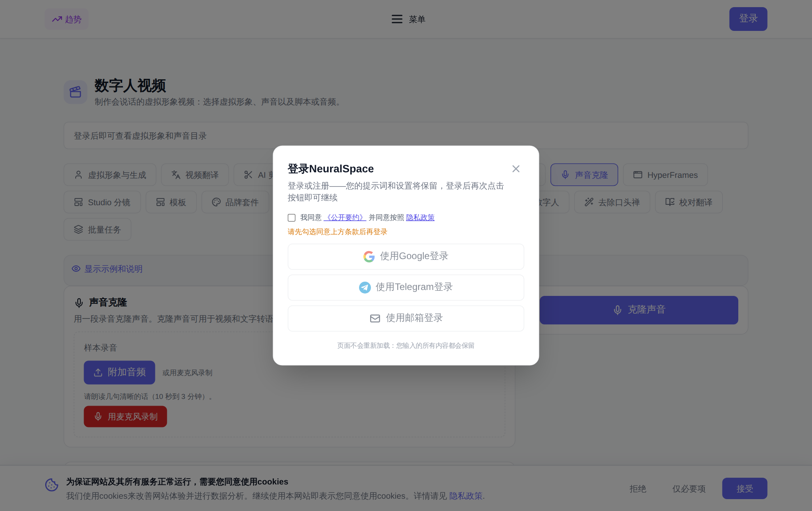
Task: Select the 视频翻译 tab
Action: [195, 175]
